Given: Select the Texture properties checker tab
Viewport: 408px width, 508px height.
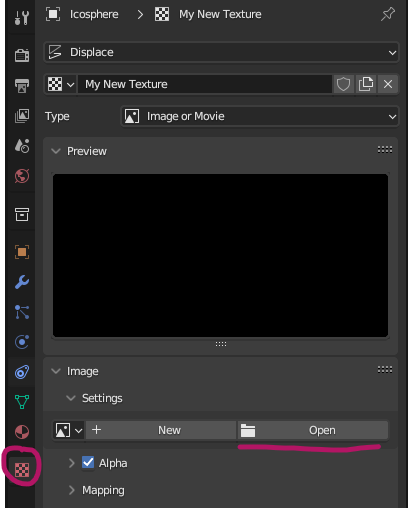Looking at the screenshot, I should pyautogui.click(x=22, y=470).
